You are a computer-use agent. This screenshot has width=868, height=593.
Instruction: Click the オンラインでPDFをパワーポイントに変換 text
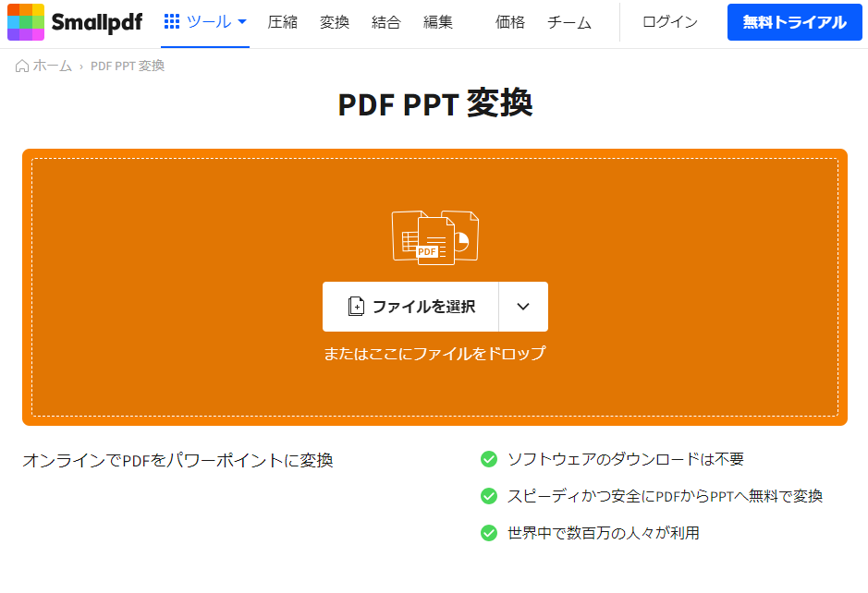point(177,460)
